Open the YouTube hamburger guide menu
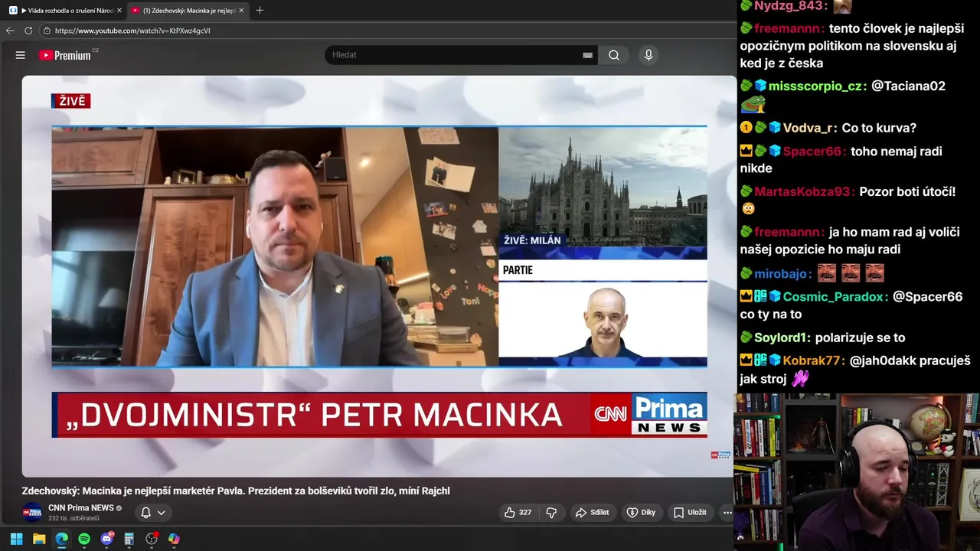Screen dimensions: 980x551 click(21, 55)
